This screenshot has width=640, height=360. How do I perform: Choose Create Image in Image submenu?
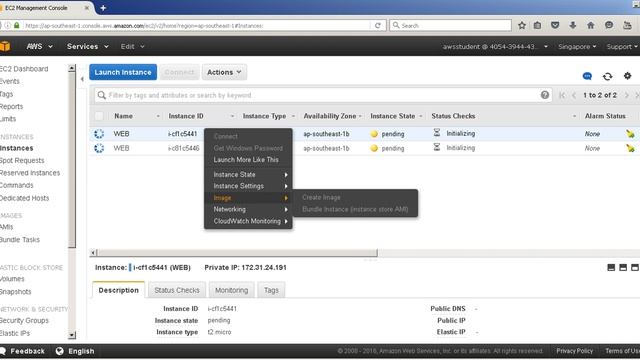point(321,197)
